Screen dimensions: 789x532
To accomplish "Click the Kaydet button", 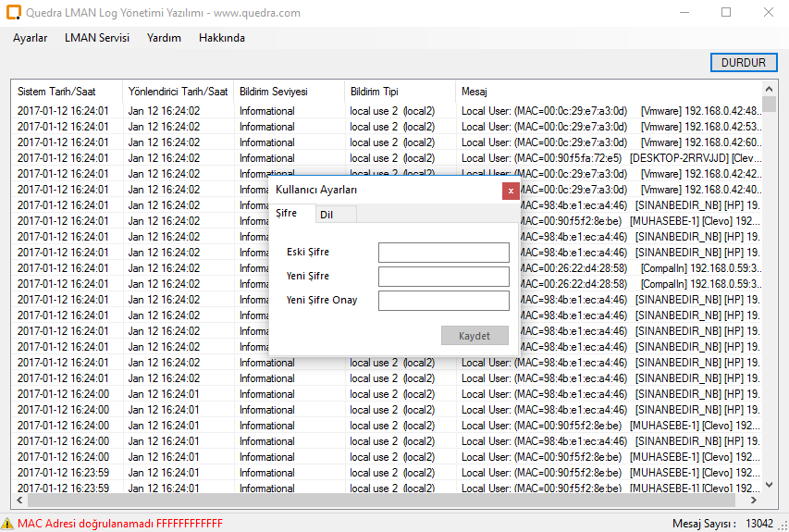I will click(475, 336).
